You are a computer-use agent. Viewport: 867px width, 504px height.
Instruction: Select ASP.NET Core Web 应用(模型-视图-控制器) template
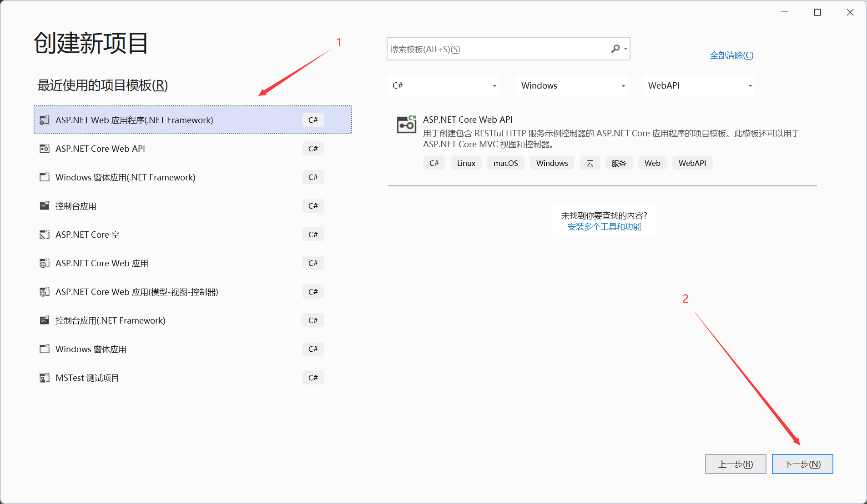(192, 292)
